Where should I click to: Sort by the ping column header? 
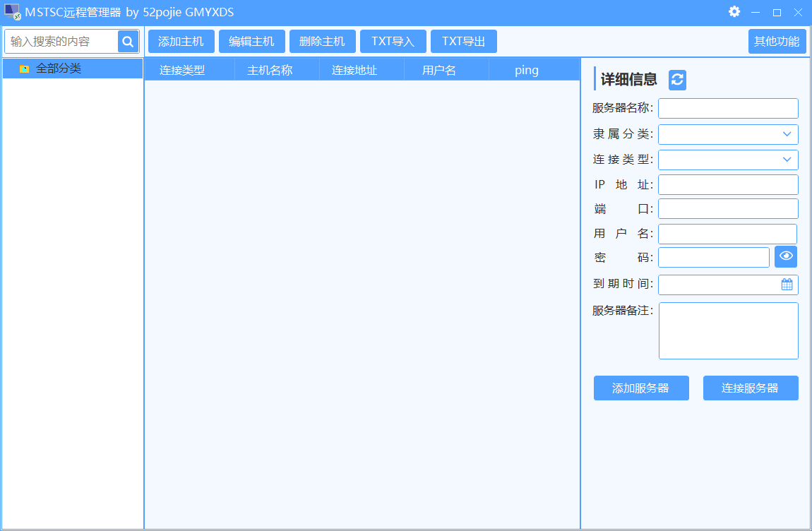pyautogui.click(x=534, y=70)
